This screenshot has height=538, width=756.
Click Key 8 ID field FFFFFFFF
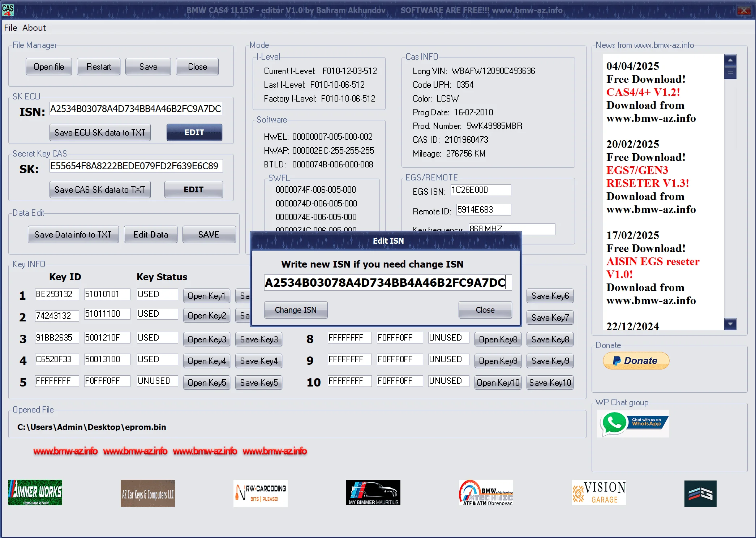349,338
